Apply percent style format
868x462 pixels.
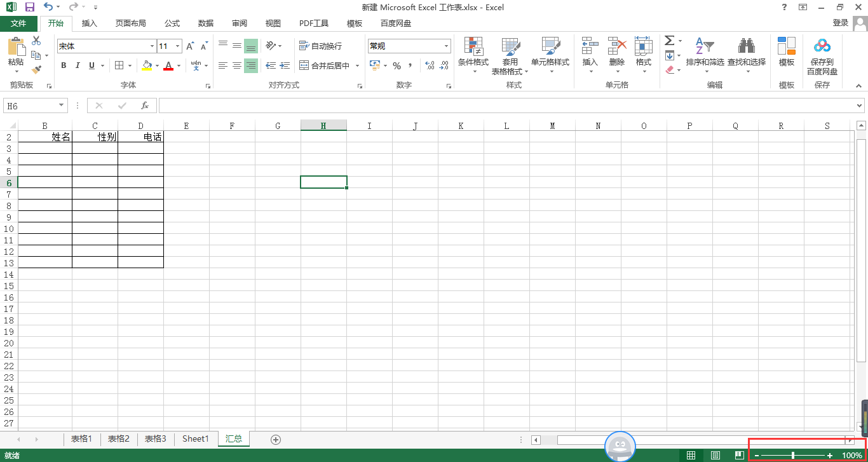click(397, 65)
